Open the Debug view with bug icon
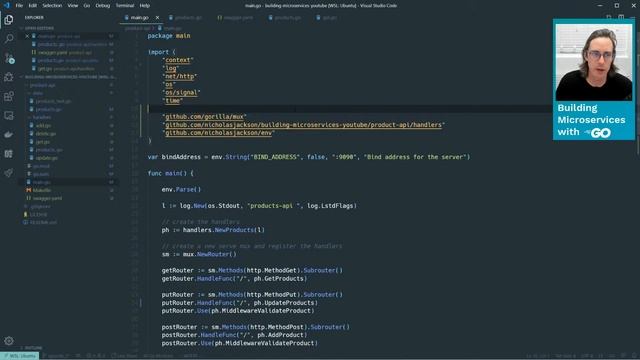 (9, 77)
